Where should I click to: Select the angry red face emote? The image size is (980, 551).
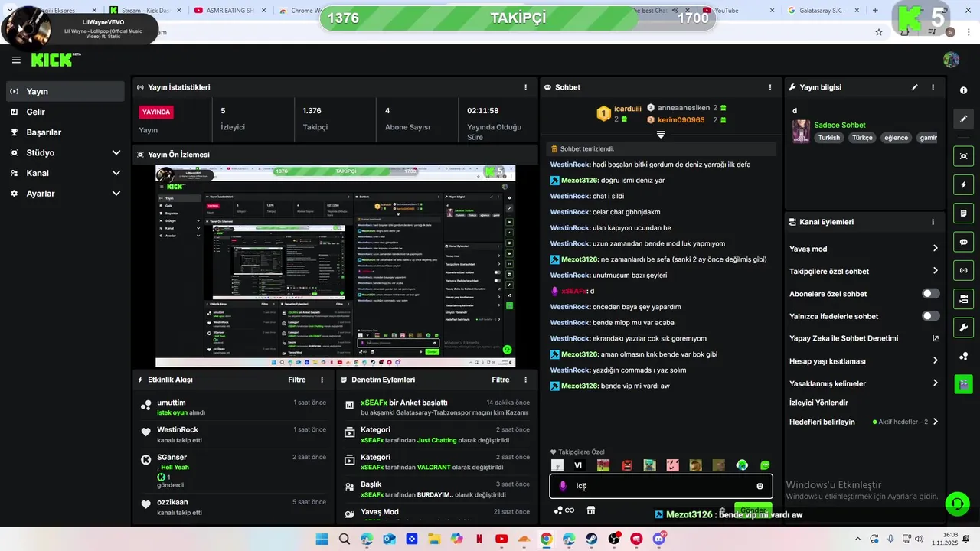point(626,465)
